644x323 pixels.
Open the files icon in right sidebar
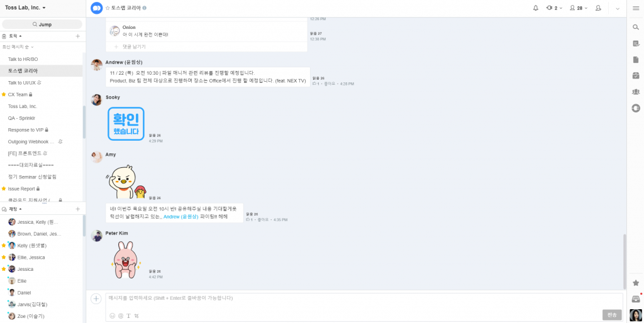click(635, 60)
